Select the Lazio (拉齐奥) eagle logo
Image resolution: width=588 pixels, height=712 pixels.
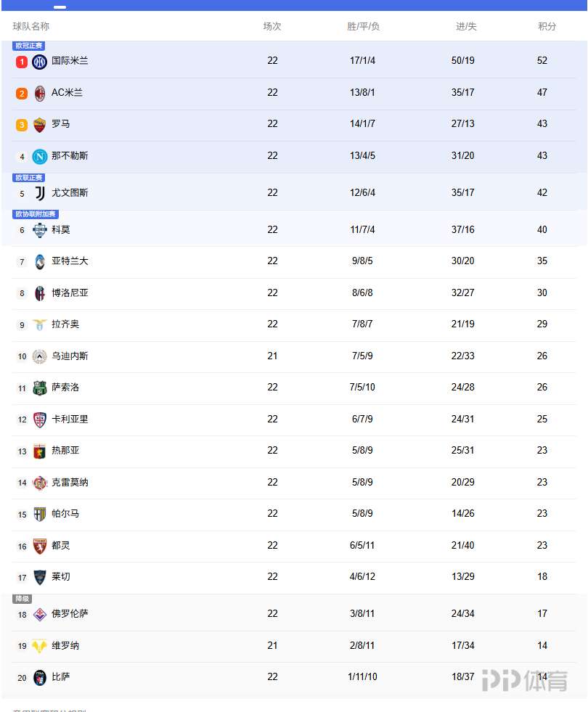point(39,324)
